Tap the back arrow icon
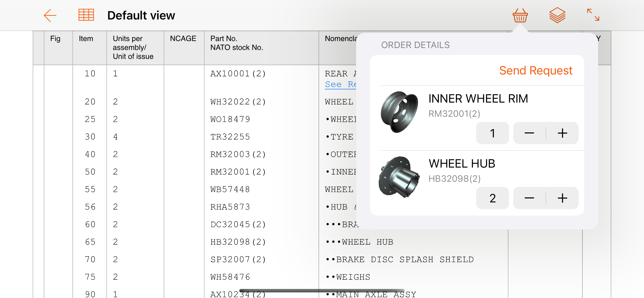The height and width of the screenshot is (298, 644). tap(50, 16)
